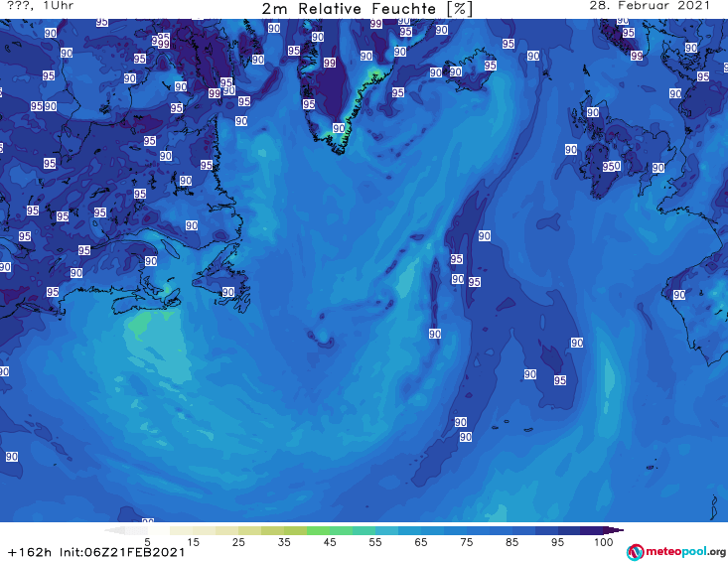Click legend value 45
The height and width of the screenshot is (562, 728).
point(330,541)
